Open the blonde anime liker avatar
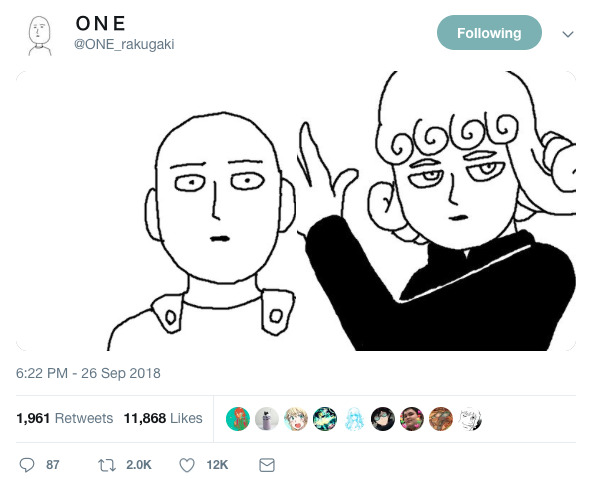This screenshot has height=479, width=616. click(x=296, y=419)
